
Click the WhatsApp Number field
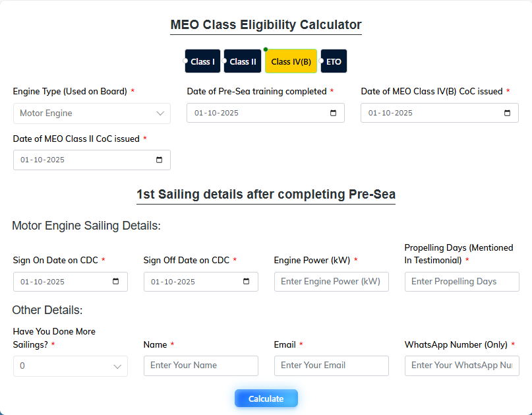point(461,366)
